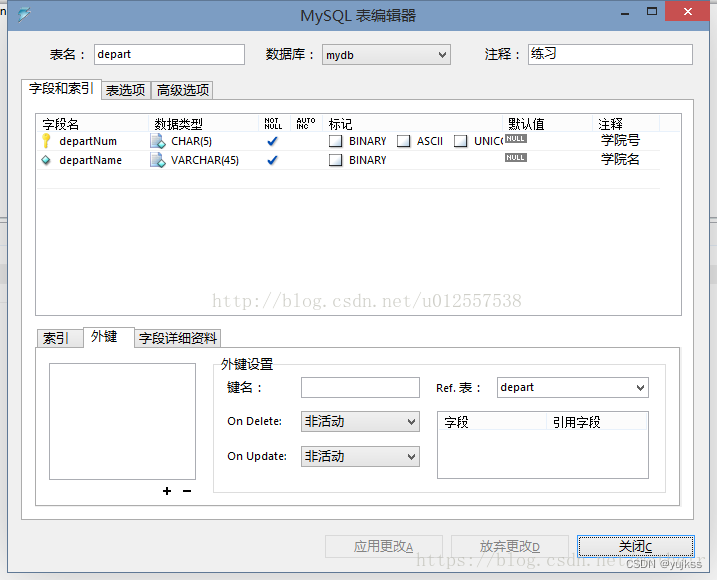Click the VARCHAR(45) data type cell
The image size is (717, 580).
tap(205, 160)
